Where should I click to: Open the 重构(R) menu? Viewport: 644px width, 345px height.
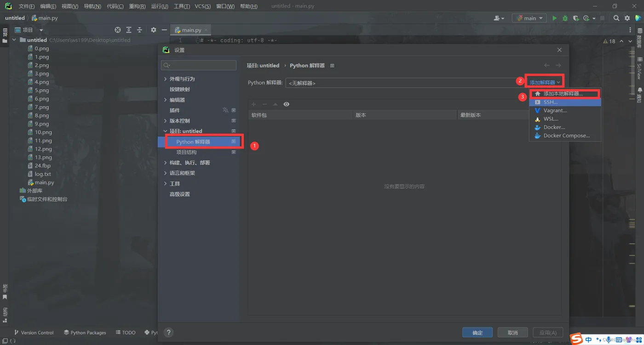click(x=137, y=6)
